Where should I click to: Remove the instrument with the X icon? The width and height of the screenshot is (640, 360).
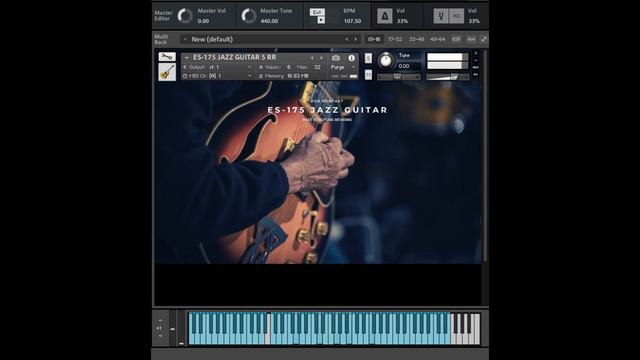(476, 53)
